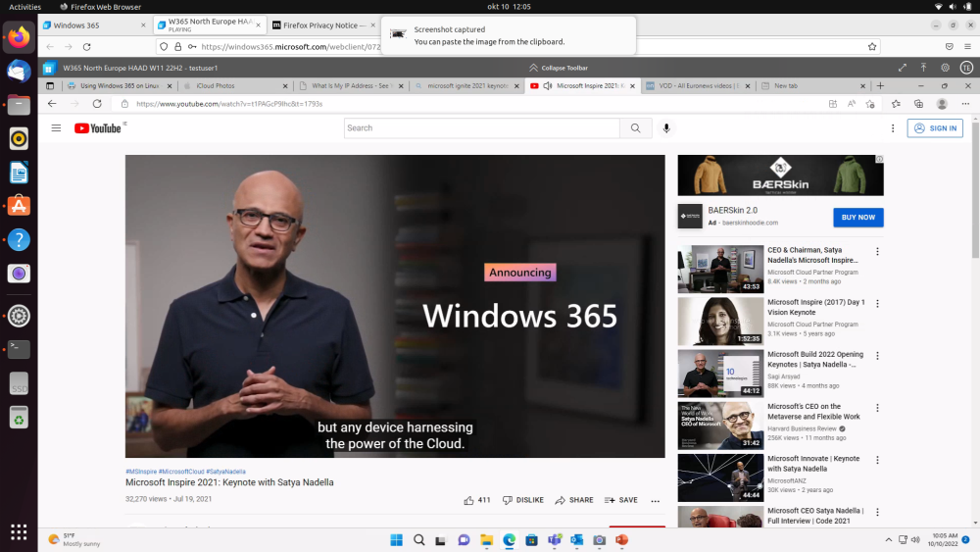Sign in to YouTube
980x552 pixels.
click(x=935, y=128)
